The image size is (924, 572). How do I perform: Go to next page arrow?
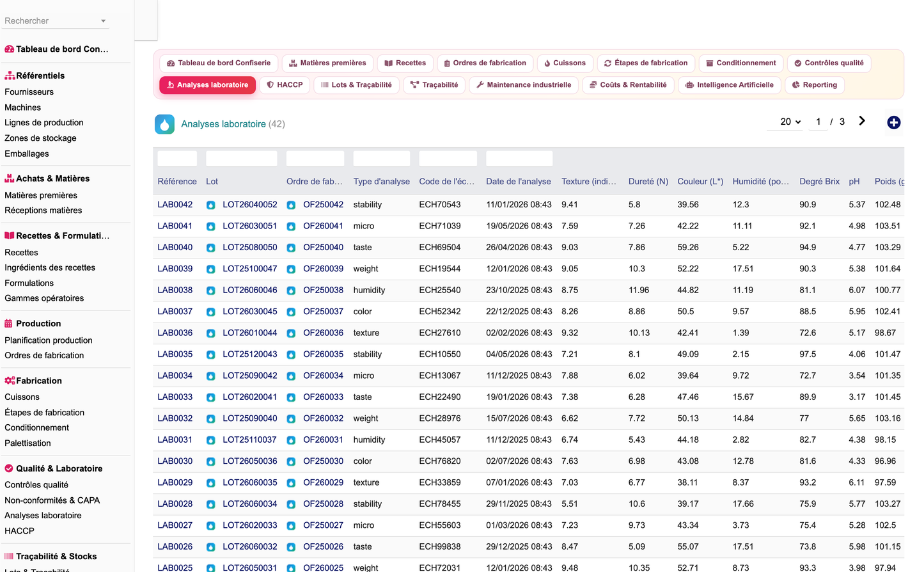pyautogui.click(x=862, y=121)
